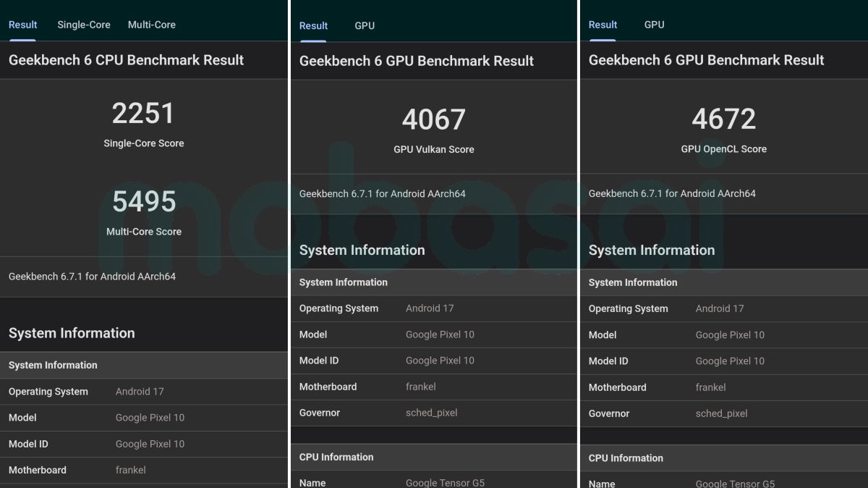Click the Single-Core Score label
868x488 pixels.
pyautogui.click(x=144, y=143)
